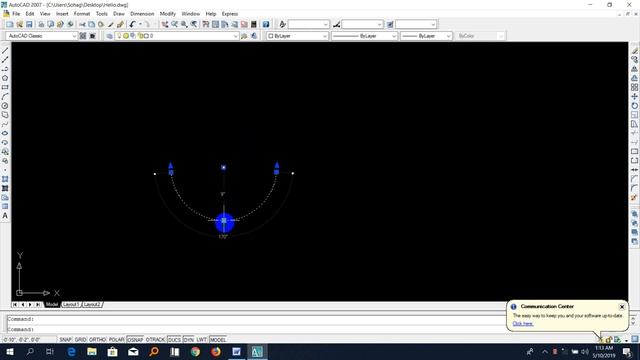
Task: Toggle LWT lineweight display
Action: pos(202,340)
